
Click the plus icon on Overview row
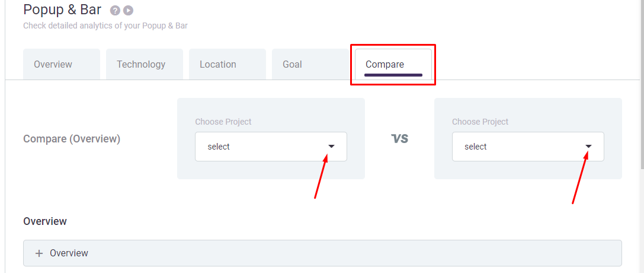point(39,253)
